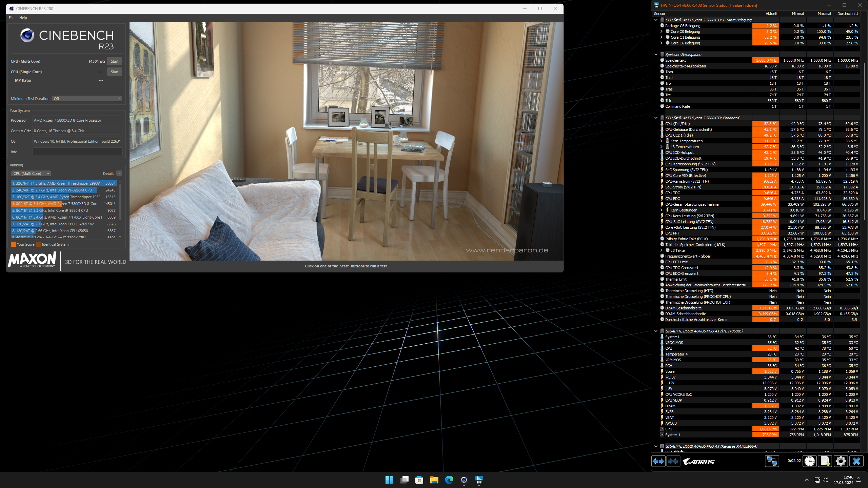Start logging with the sheet-plus icon
The height and width of the screenshot is (488, 868).
825,461
